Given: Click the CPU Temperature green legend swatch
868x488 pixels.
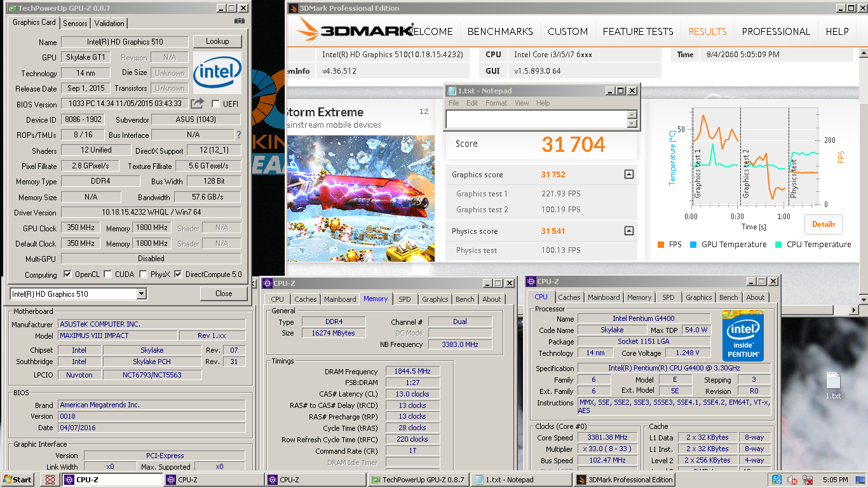Looking at the screenshot, I should [x=778, y=245].
